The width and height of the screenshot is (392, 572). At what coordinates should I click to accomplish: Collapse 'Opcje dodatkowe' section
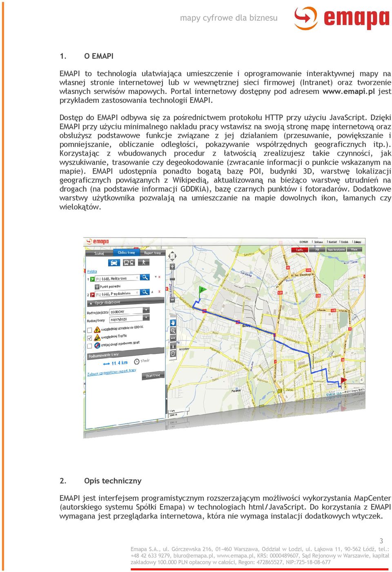(126, 302)
